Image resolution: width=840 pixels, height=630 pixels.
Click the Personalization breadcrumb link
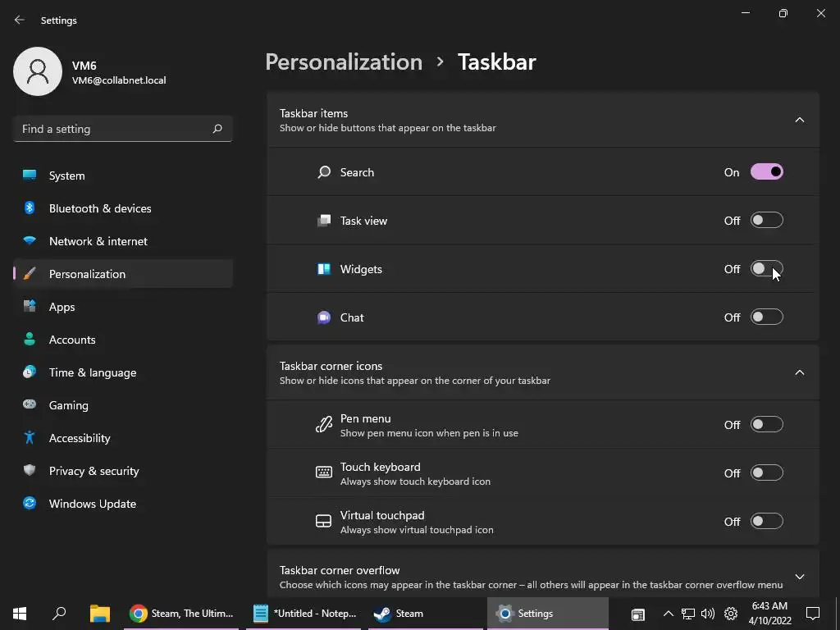click(344, 62)
